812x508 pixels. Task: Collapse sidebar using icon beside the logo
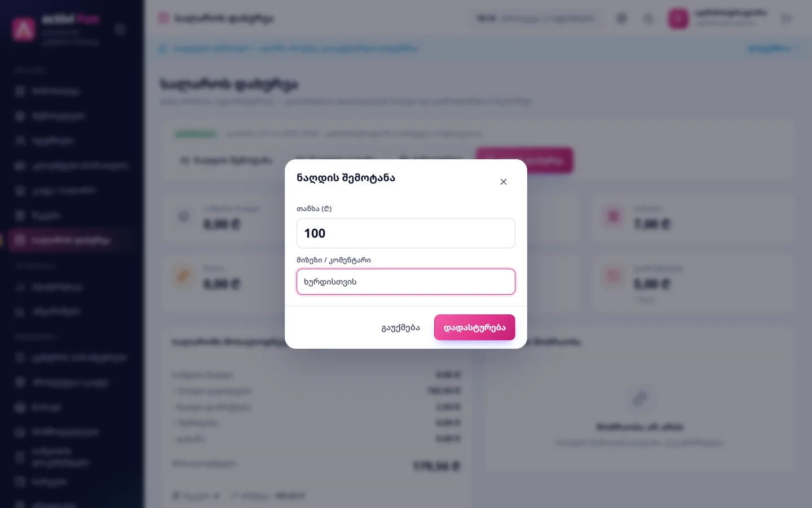[120, 29]
